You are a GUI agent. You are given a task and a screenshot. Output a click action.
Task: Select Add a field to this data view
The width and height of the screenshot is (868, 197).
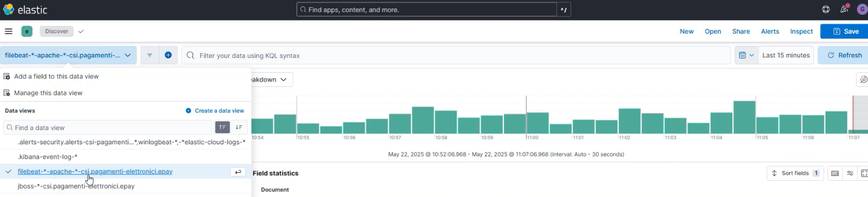point(56,76)
